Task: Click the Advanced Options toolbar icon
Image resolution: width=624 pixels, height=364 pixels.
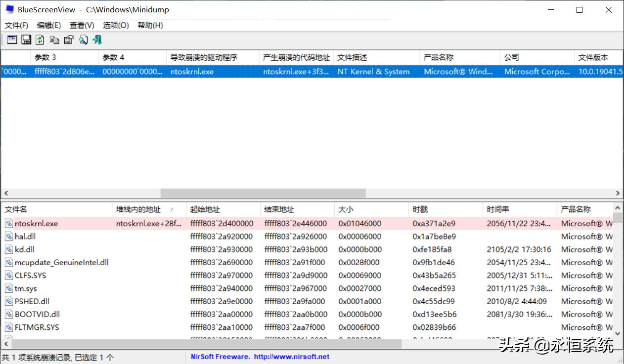Action: tap(12, 40)
